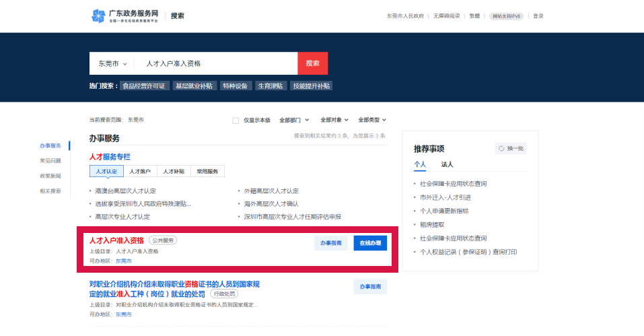Click 在线办理 for 人才入户准入资格
The height and width of the screenshot is (336, 644).
(x=370, y=243)
